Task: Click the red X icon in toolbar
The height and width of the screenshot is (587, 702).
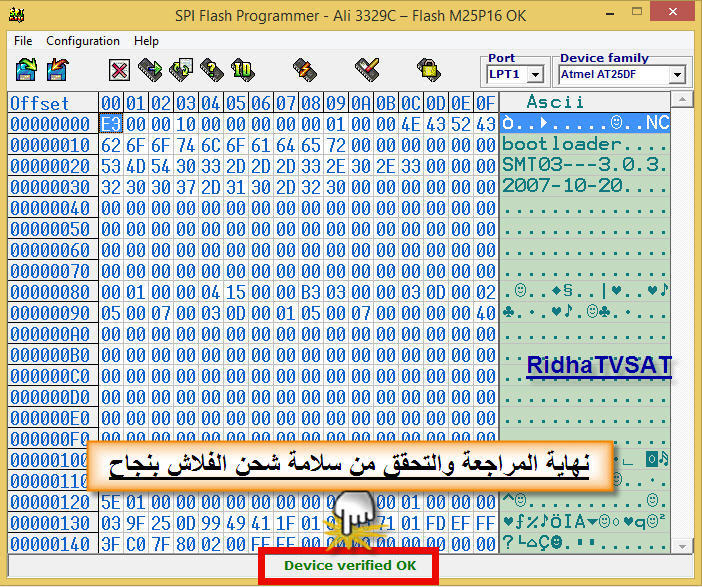Action: click(120, 70)
